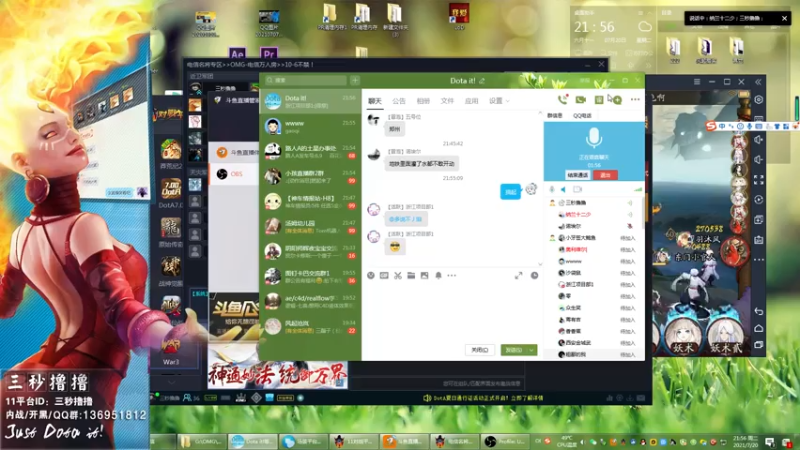Click the member list scrollbar

[643, 214]
